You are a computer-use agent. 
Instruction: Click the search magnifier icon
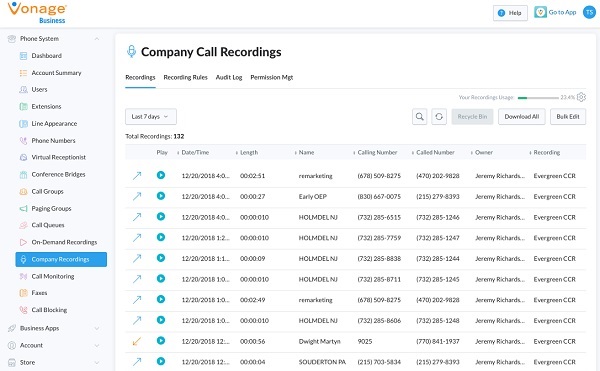click(x=419, y=117)
